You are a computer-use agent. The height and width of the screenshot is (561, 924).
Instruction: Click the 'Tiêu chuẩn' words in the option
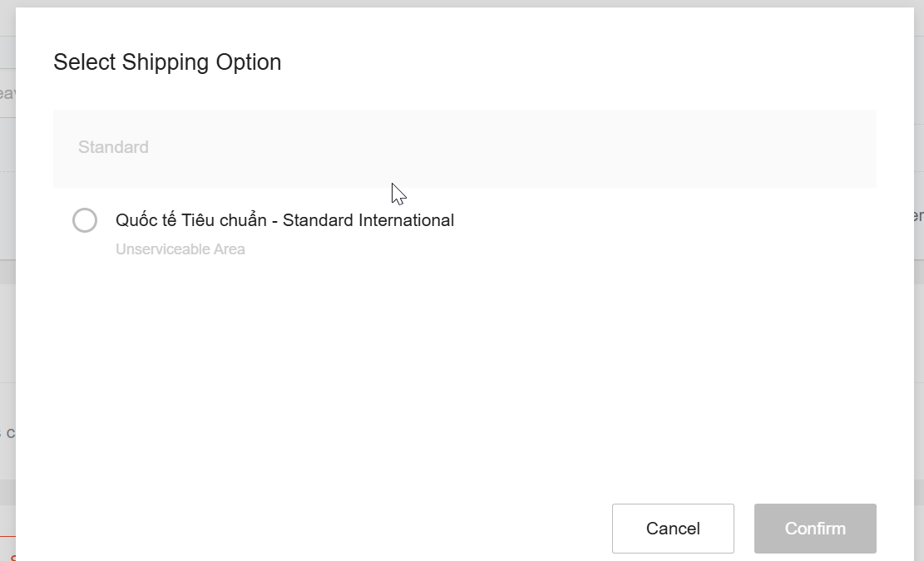[x=224, y=220]
